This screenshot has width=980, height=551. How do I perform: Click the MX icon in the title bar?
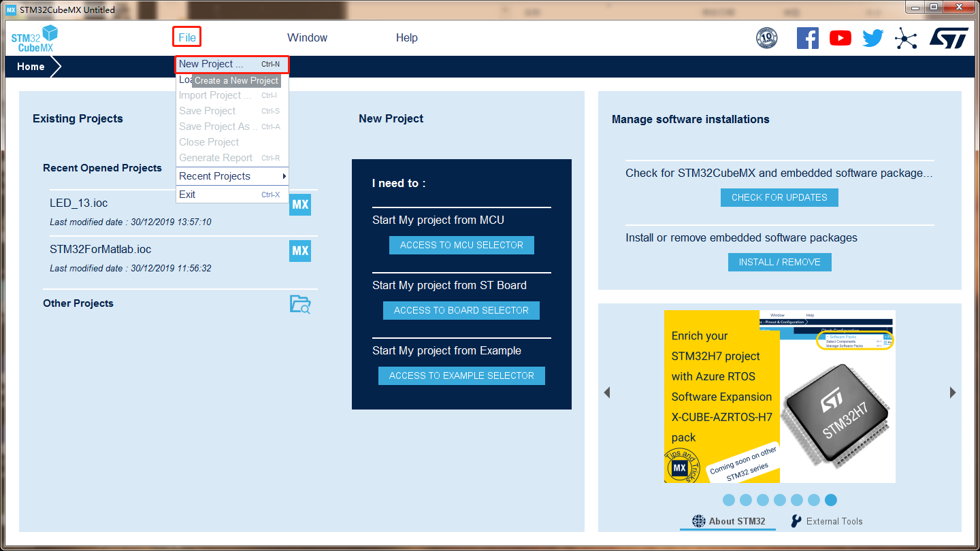[11, 10]
